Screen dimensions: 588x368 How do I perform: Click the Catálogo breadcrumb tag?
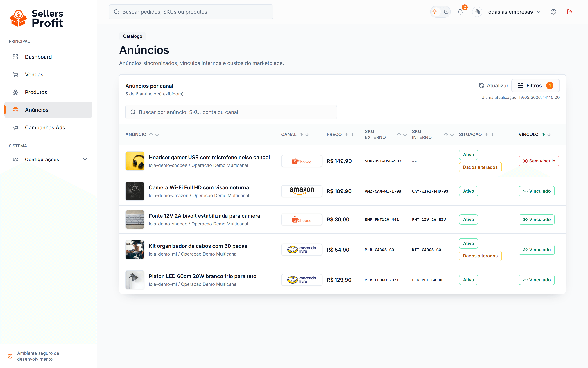[x=132, y=36]
